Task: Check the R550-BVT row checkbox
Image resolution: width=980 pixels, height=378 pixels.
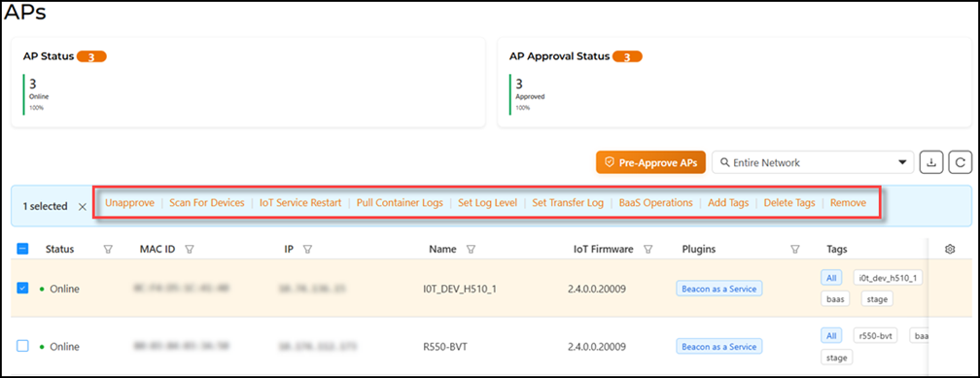Action: tap(21, 346)
